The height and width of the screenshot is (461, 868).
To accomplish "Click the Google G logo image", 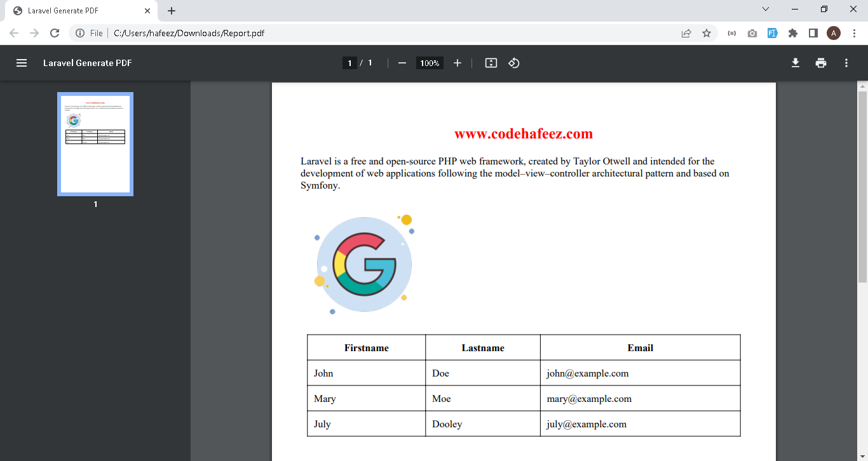I will pyautogui.click(x=365, y=264).
